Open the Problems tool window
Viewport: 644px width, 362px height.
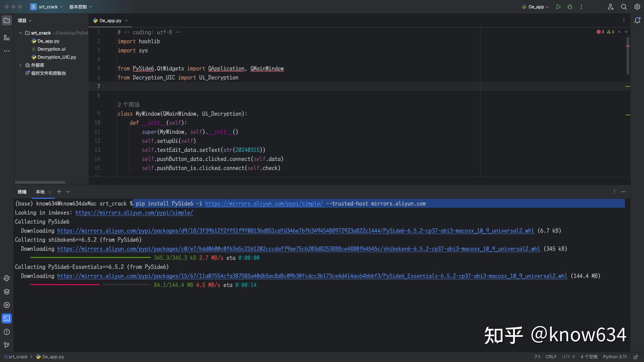coord(7,332)
